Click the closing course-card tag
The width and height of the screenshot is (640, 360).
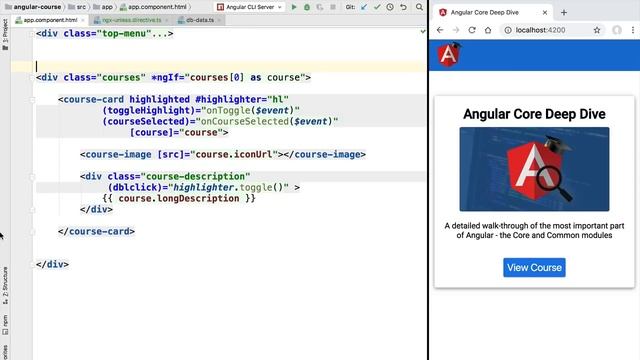point(96,231)
